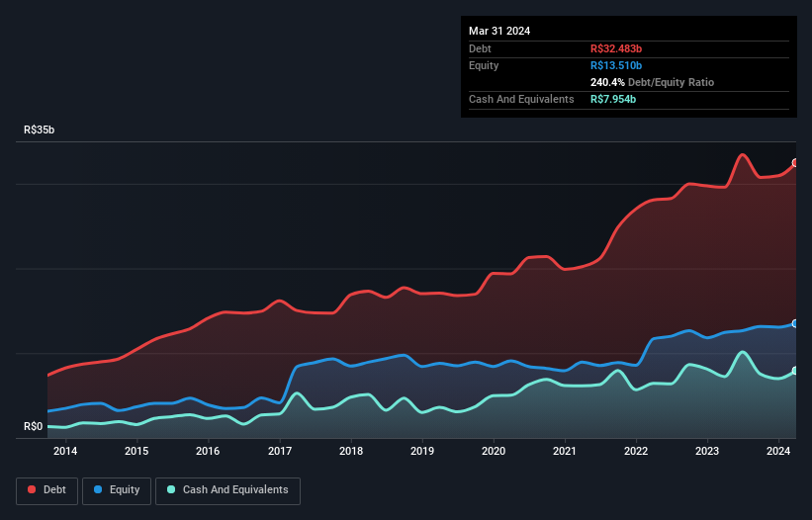
Task: Click the R$13.510b equity value
Action: (x=616, y=65)
